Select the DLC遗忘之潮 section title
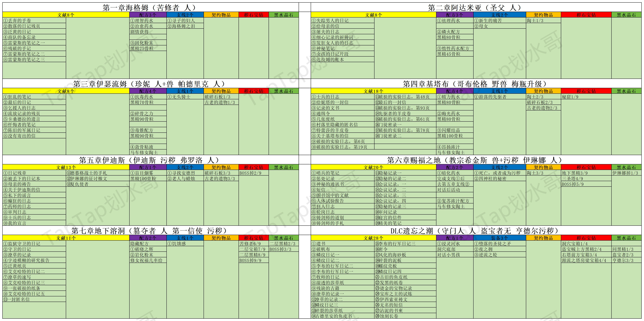Image resolution: width=644 pixels, height=321 pixels. pos(476,230)
